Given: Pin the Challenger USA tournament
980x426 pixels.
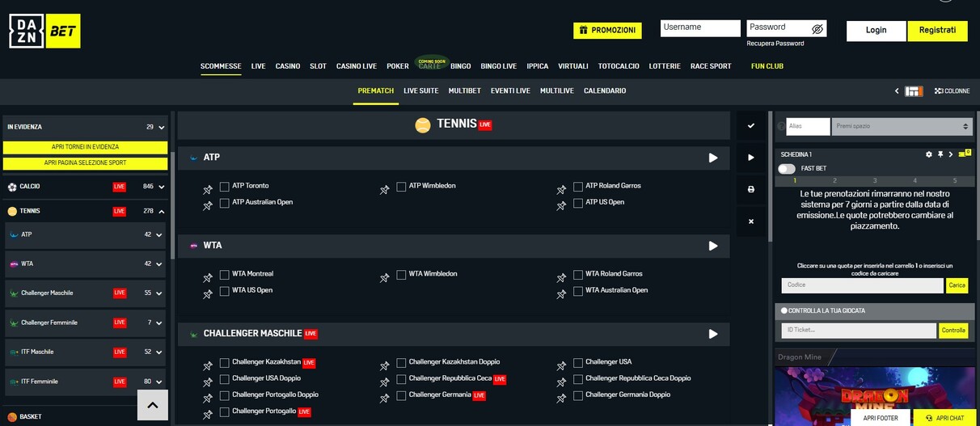Looking at the screenshot, I should click(561, 366).
